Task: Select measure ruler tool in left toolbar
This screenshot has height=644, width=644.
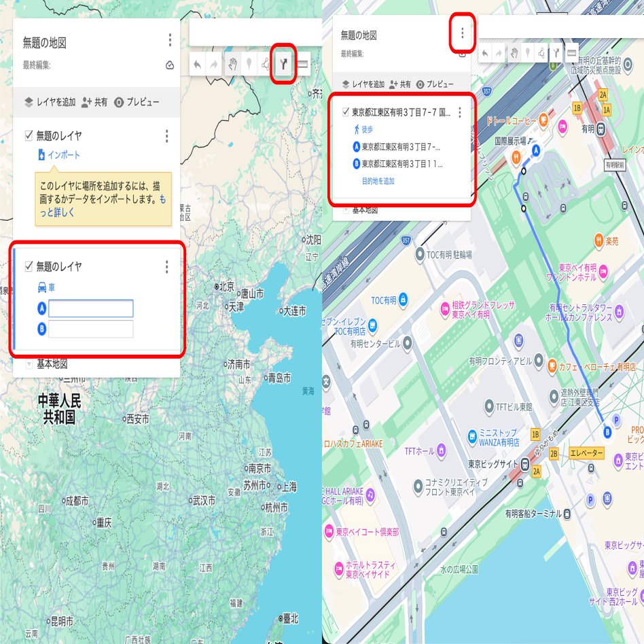Action: pos(302,64)
